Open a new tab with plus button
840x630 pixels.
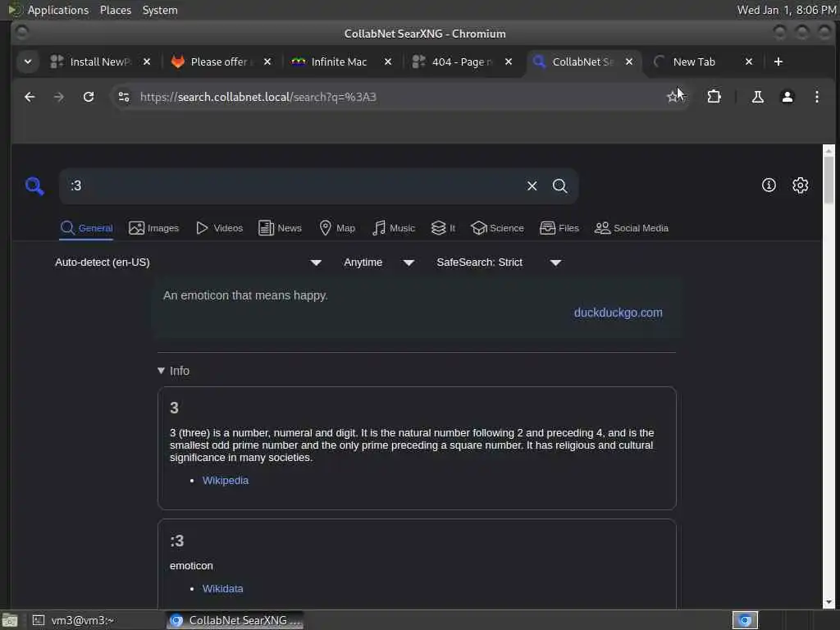coord(778,62)
